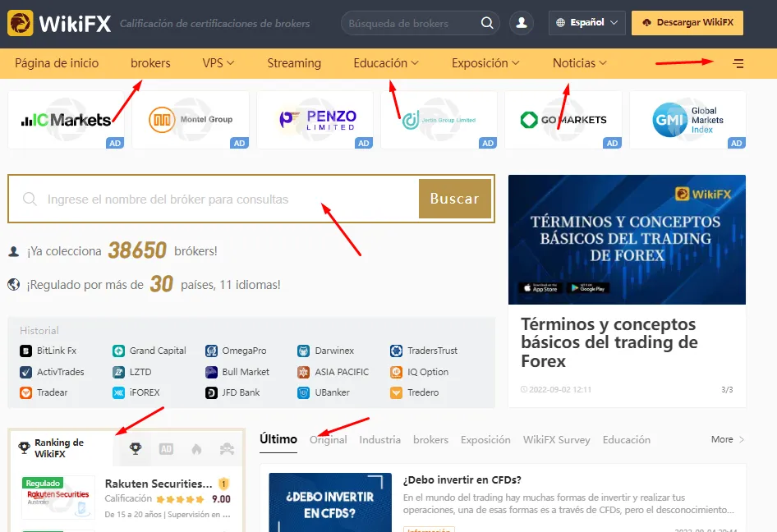Open the IC Markets ad

tap(66, 120)
